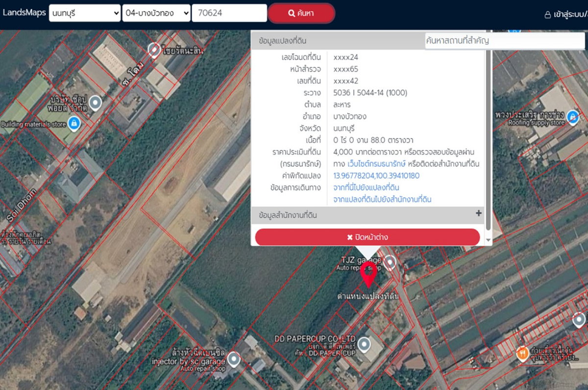Image resolution: width=588 pixels, height=390 pixels.
Task: Select the TJZ garage map marker
Action: 390,262
